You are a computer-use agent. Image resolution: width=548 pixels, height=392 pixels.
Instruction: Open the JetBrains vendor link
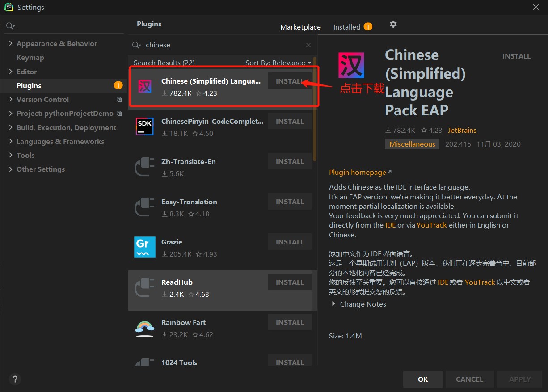(x=462, y=131)
